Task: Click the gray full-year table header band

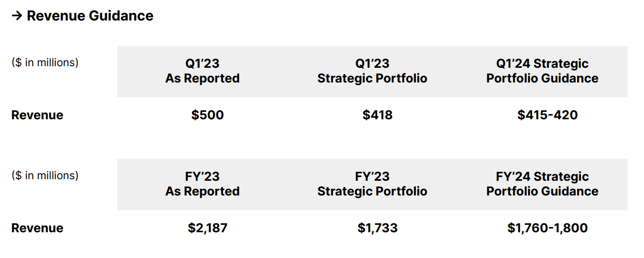Action: tap(372, 184)
